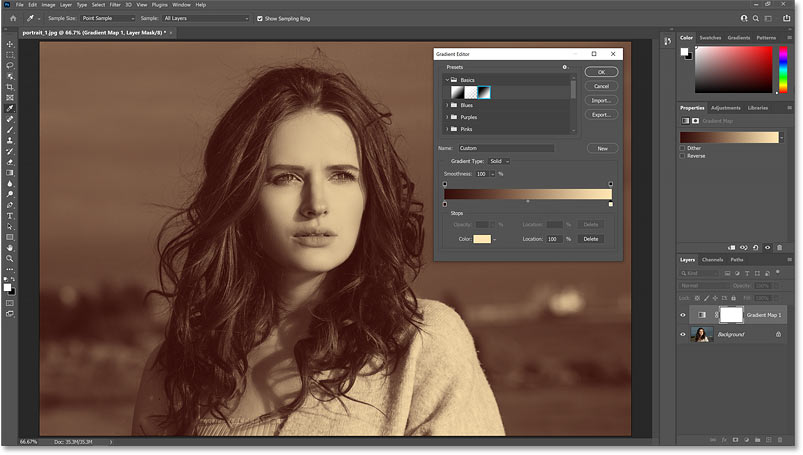Open the Layer menu
Viewport: 803px width, 455px height.
(66, 5)
